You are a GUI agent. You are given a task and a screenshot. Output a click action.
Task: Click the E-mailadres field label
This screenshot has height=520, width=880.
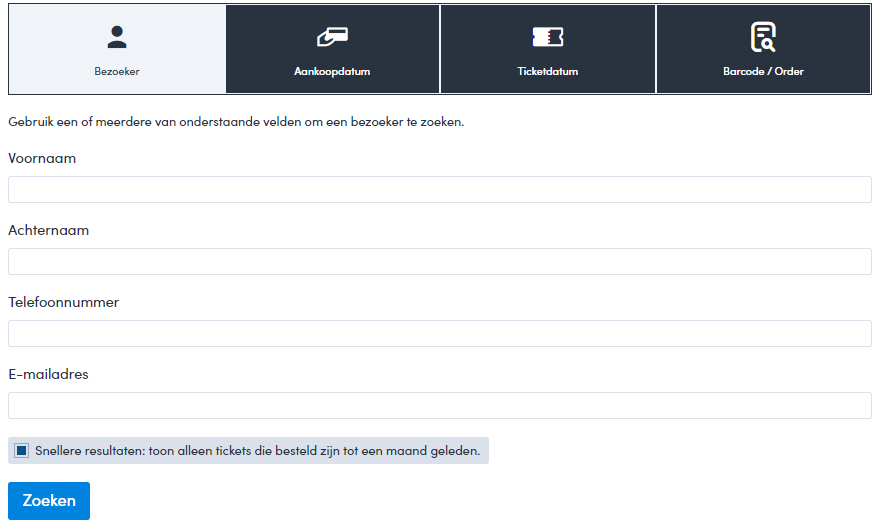[x=48, y=374]
